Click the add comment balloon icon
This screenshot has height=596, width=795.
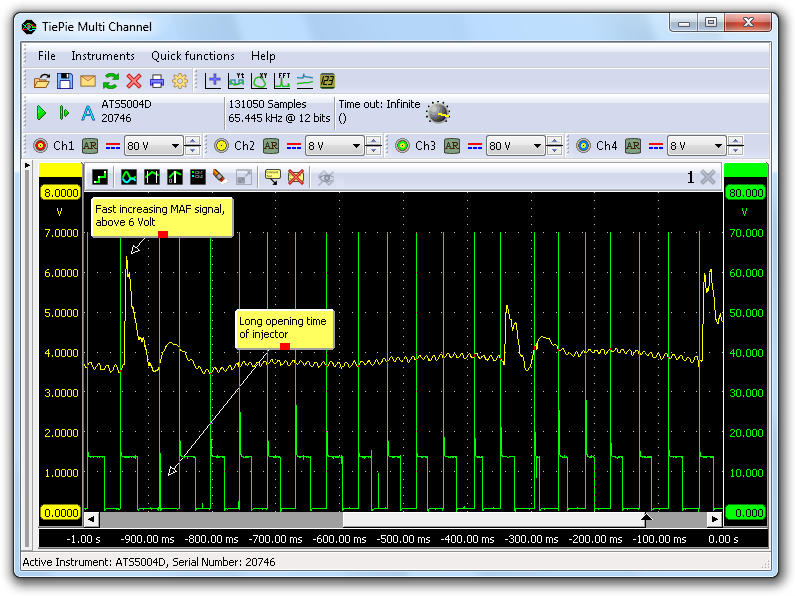click(271, 177)
